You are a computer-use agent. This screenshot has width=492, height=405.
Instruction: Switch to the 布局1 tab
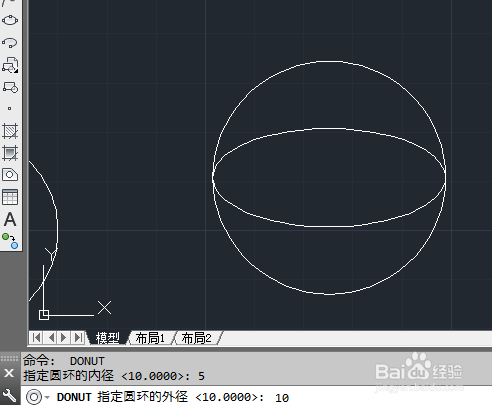click(150, 338)
